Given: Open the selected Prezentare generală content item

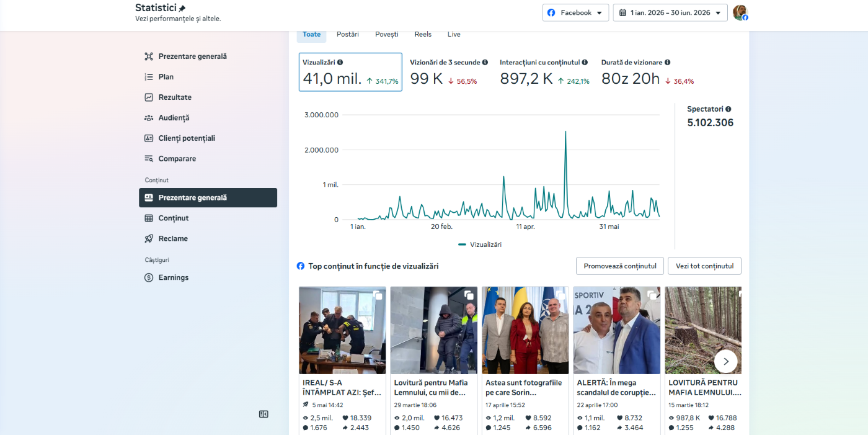Looking at the screenshot, I should 208,198.
